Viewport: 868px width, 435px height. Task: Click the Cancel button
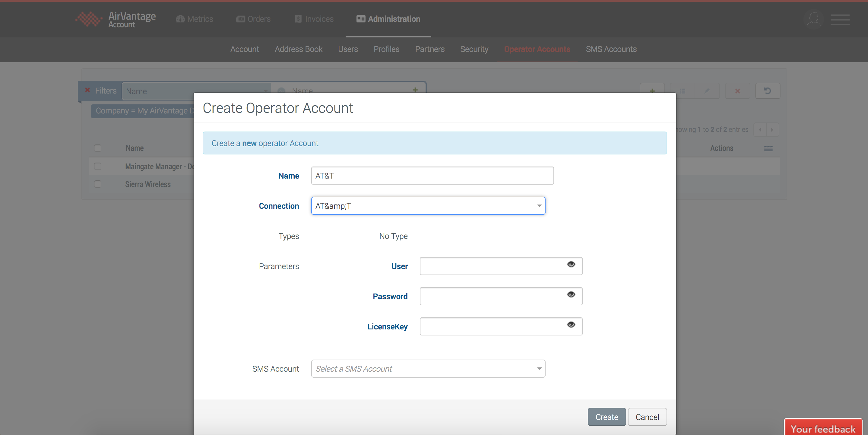click(647, 417)
